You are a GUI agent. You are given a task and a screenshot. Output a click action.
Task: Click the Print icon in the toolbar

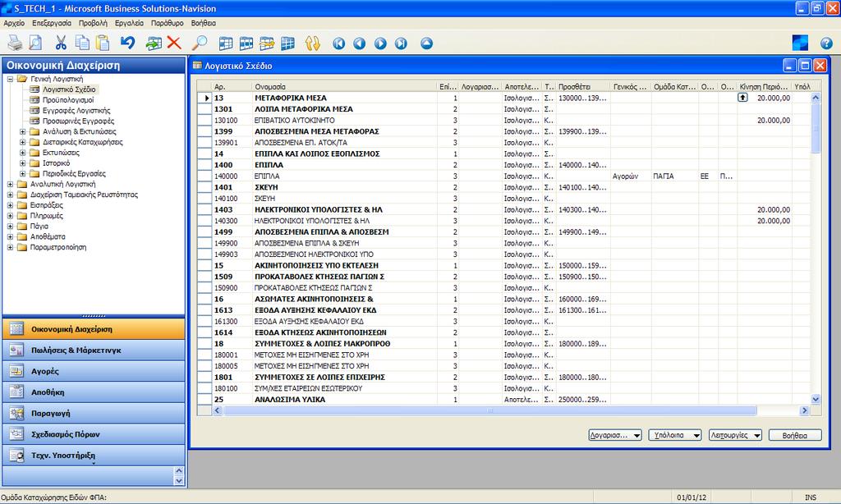[x=15, y=43]
